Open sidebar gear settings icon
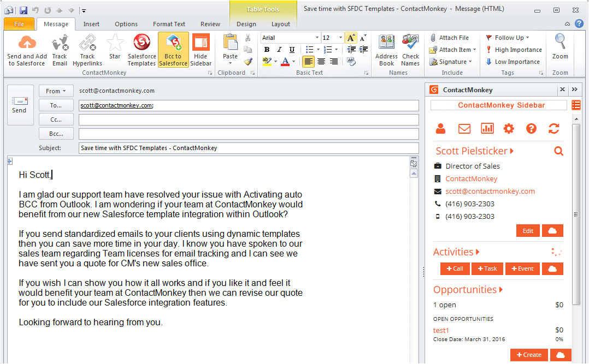 [509, 129]
